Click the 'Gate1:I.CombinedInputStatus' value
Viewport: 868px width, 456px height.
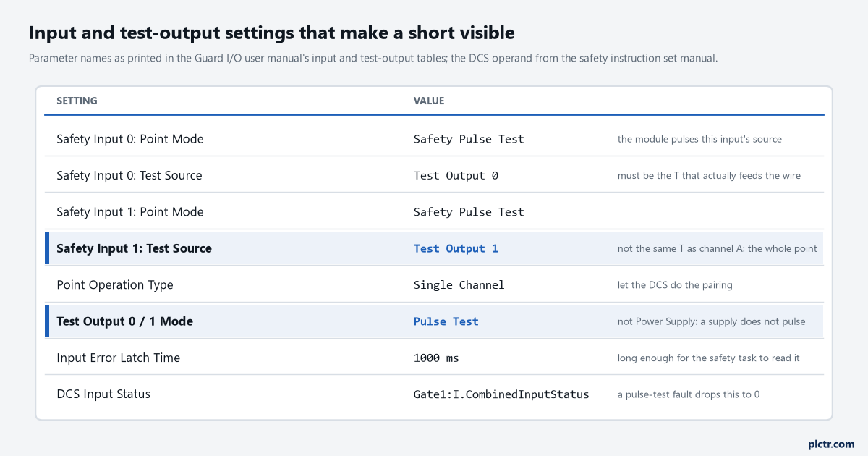501,394
